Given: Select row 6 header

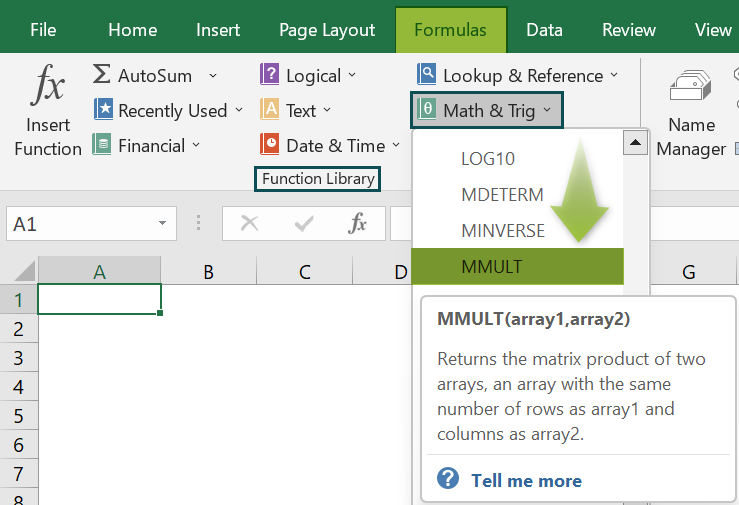Looking at the screenshot, I should 18,444.
